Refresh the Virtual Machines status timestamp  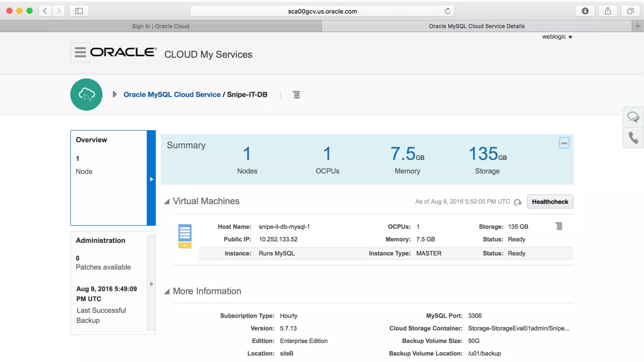[518, 202]
